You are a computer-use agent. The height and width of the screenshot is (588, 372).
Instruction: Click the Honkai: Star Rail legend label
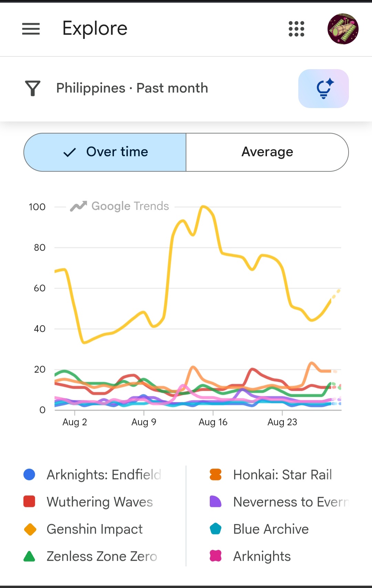pyautogui.click(x=282, y=474)
